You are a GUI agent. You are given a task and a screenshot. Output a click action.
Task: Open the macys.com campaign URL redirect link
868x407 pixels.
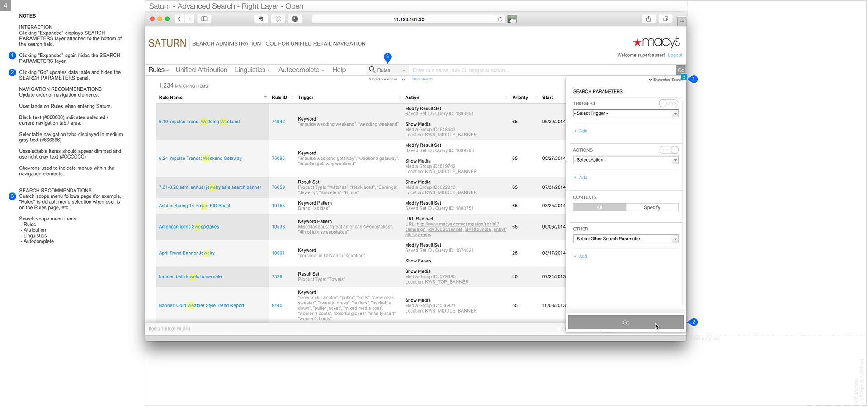pos(456,229)
